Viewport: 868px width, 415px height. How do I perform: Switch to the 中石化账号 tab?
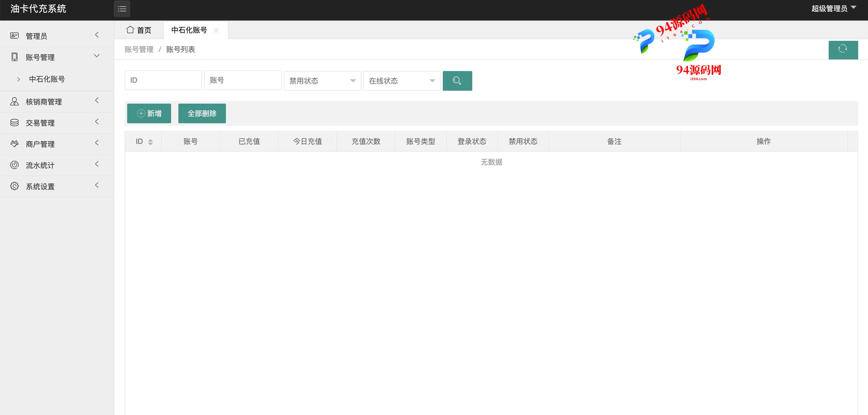pyautogui.click(x=191, y=30)
